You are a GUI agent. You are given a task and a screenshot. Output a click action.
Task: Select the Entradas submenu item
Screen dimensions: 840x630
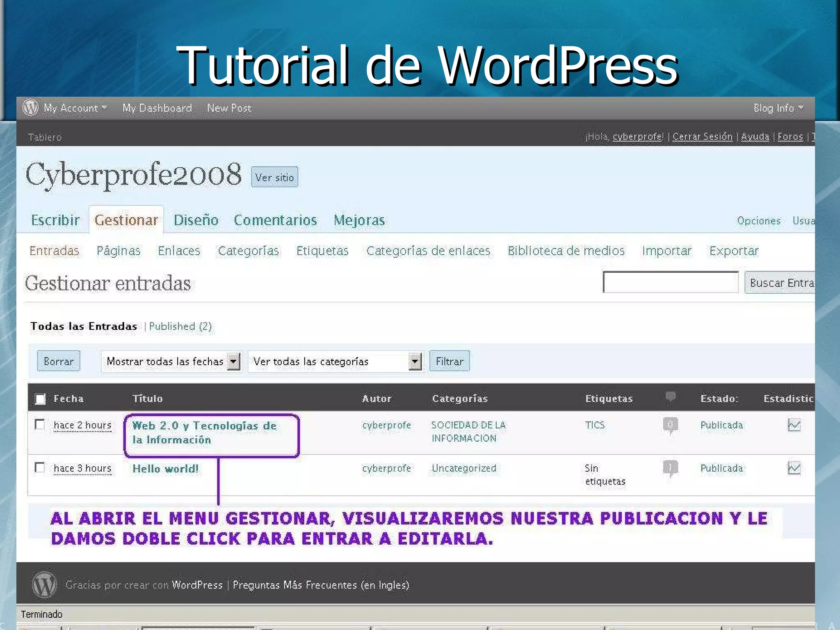pos(54,251)
